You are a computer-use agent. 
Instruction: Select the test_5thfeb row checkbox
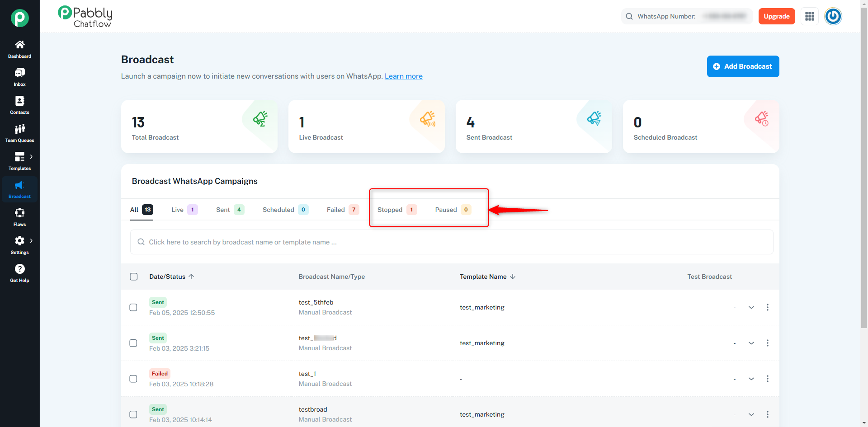click(x=133, y=307)
